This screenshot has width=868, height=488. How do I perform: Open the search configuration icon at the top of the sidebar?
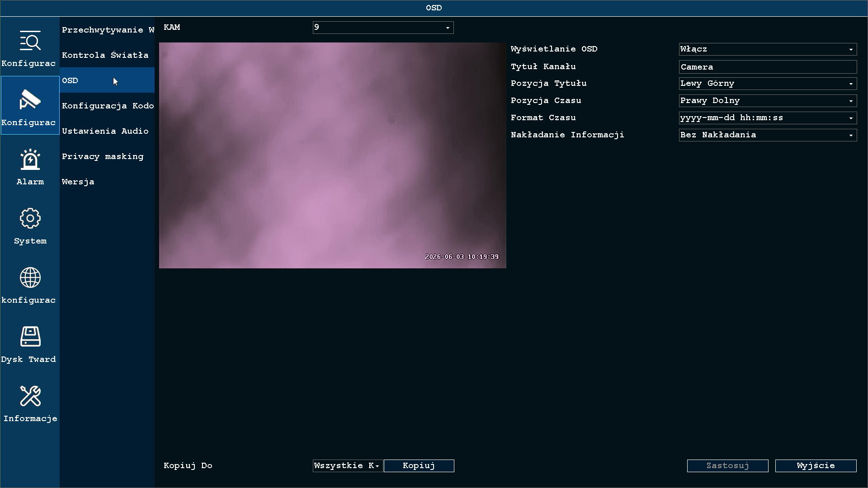pyautogui.click(x=30, y=41)
